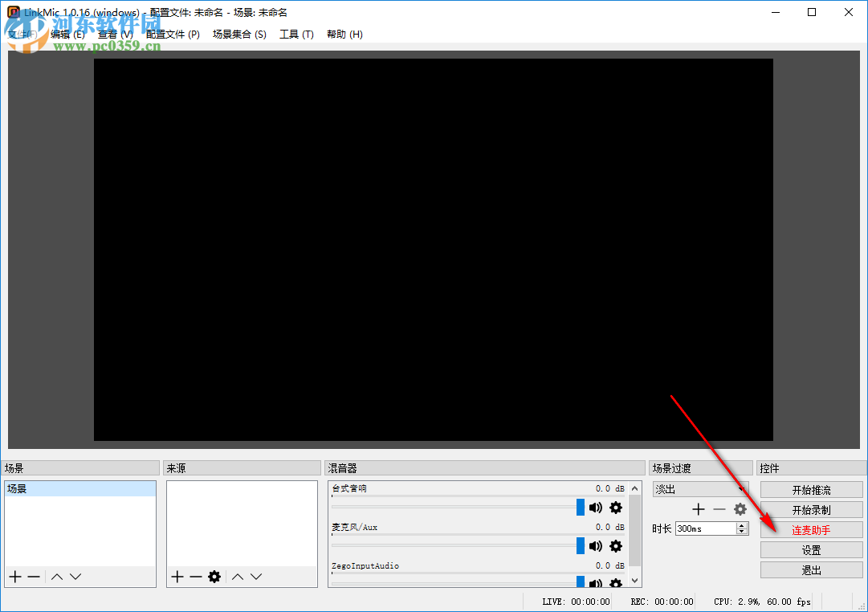This screenshot has width=868, height=612.
Task: Remove selected scene with minus icon
Action: point(34,577)
